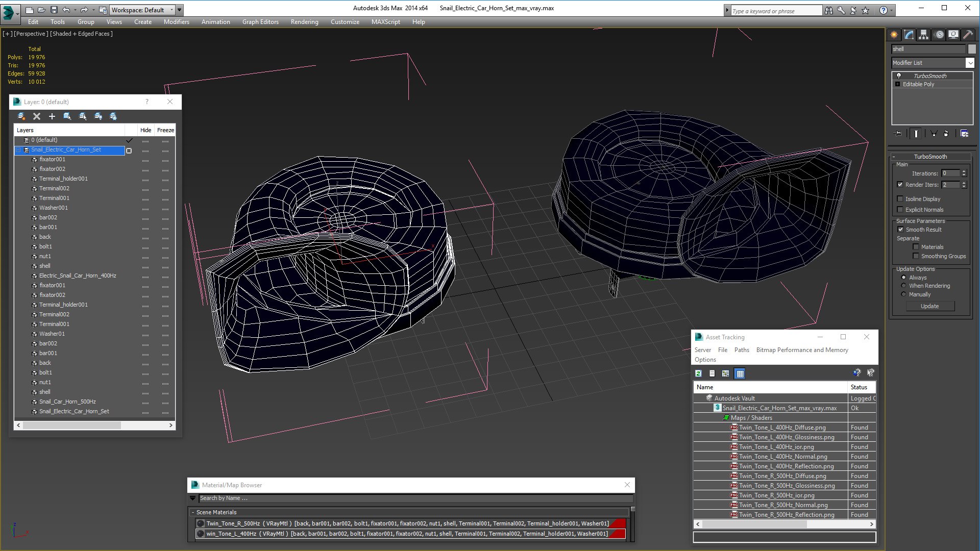Viewport: 980px width, 551px height.
Task: Click the Search by Name field
Action: tap(415, 498)
